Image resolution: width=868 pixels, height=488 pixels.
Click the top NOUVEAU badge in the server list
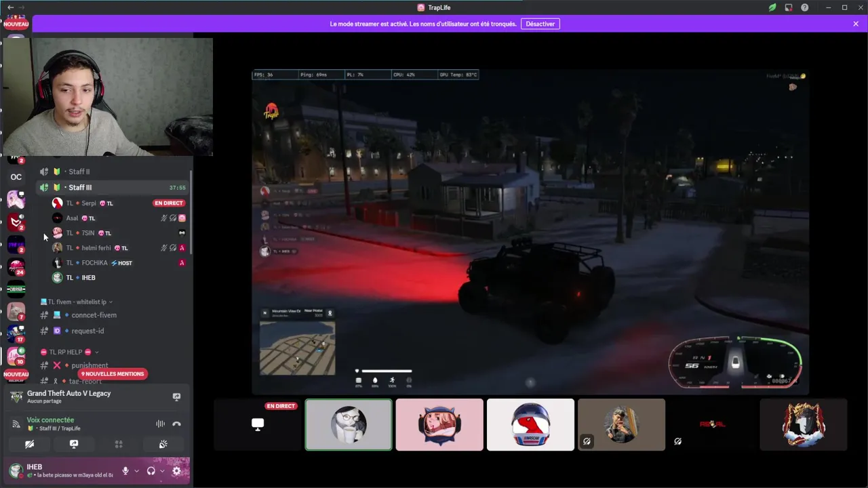(16, 24)
